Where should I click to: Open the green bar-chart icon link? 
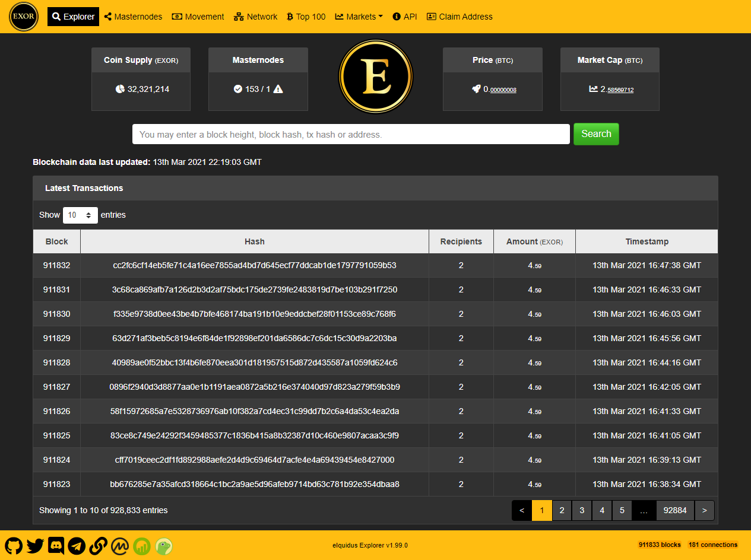(x=142, y=546)
